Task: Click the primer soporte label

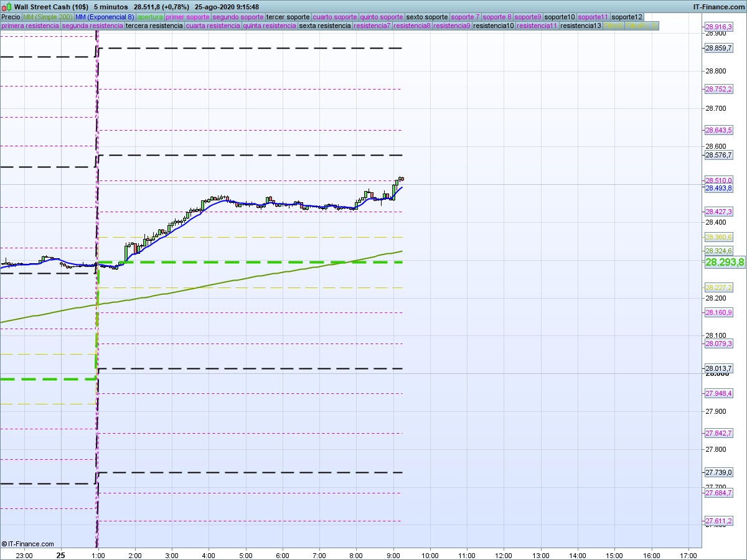Action: (188, 17)
